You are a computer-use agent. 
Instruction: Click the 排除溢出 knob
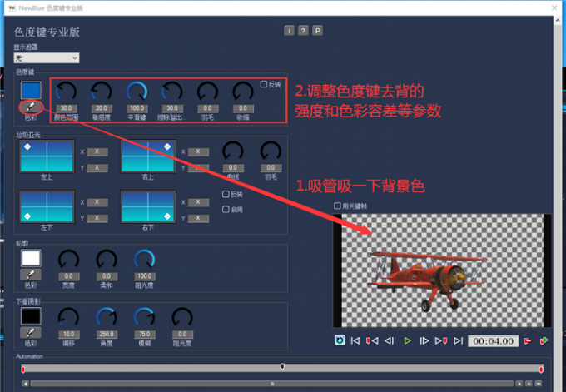[x=172, y=92]
